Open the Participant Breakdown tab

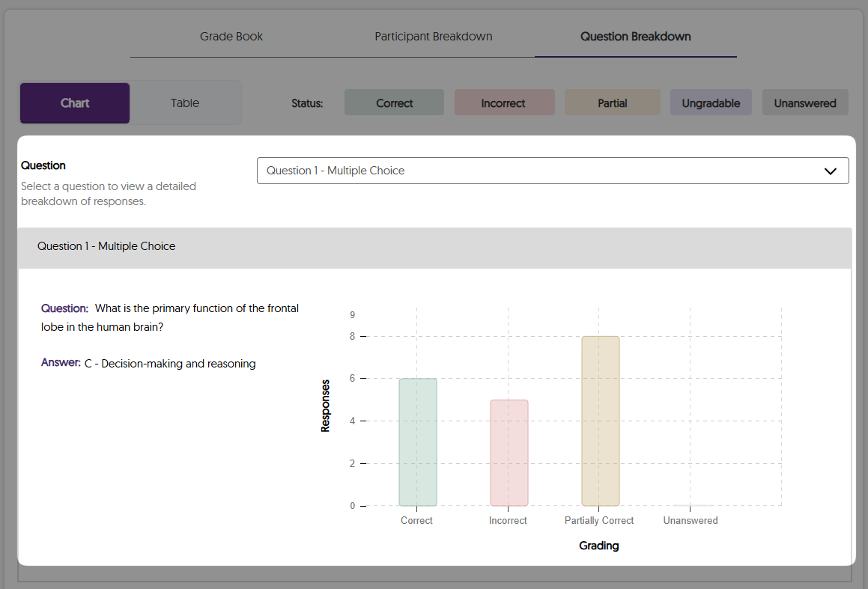pos(434,36)
